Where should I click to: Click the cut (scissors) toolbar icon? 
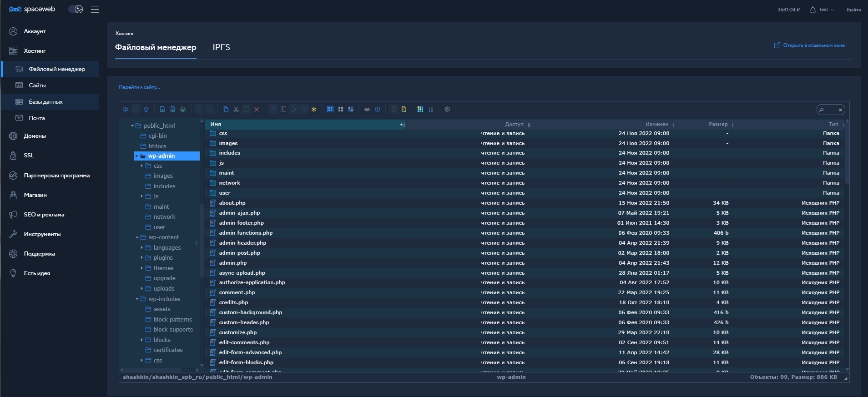point(236,110)
